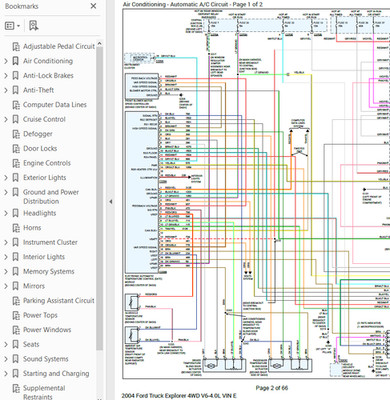Select the Power Windows bookmark
390x400 pixels.
47,330
